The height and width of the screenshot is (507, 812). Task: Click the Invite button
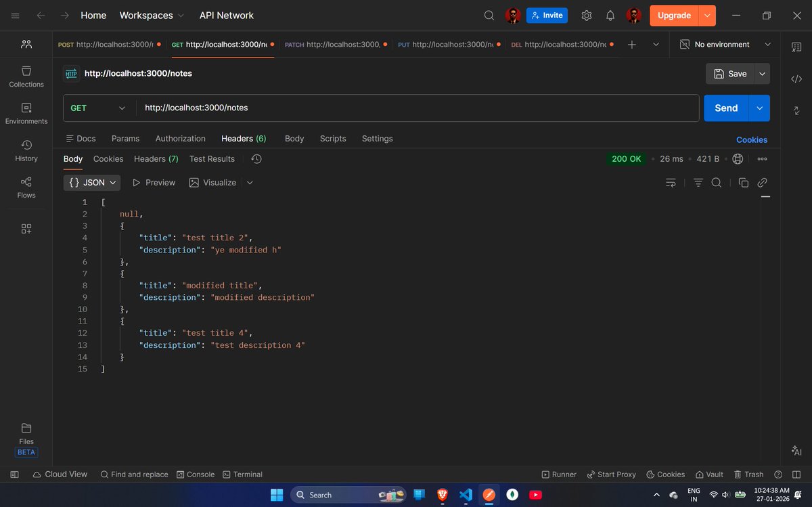(x=547, y=15)
